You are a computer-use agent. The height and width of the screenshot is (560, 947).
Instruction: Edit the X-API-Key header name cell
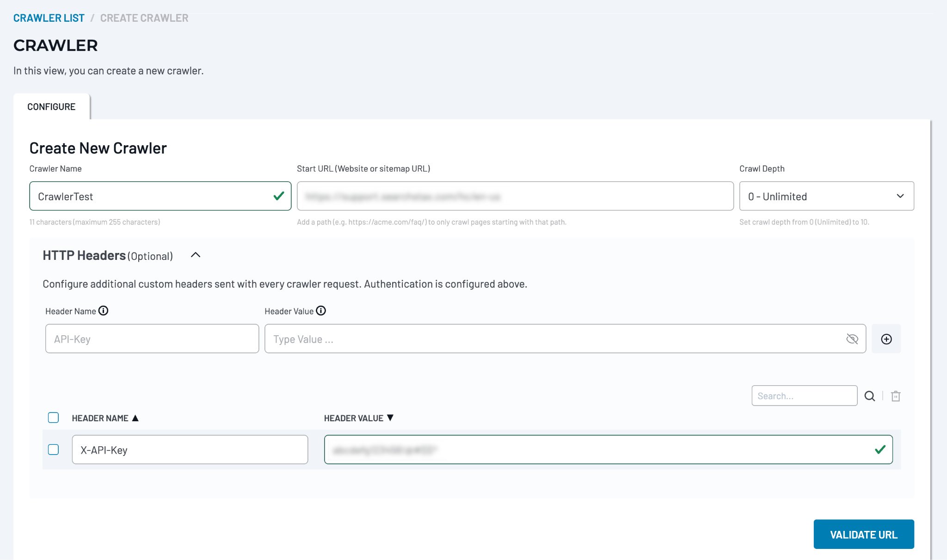tap(190, 449)
